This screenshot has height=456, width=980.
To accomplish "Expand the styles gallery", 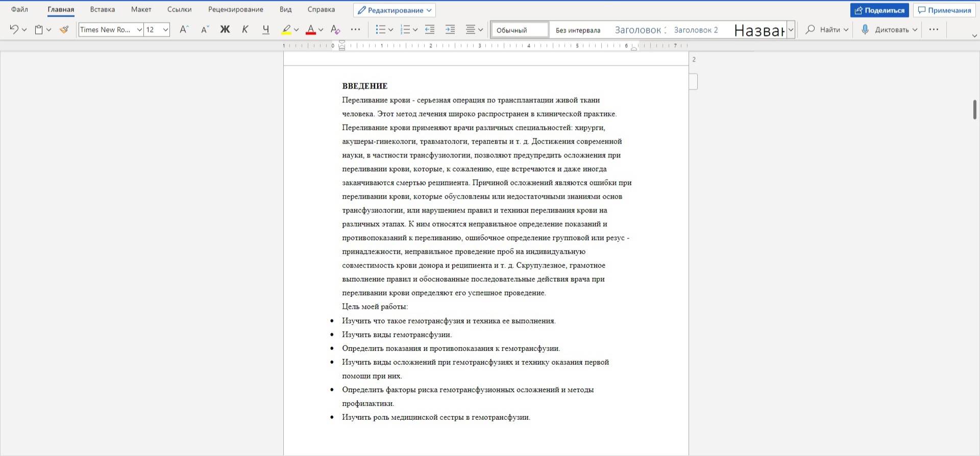I will (791, 30).
